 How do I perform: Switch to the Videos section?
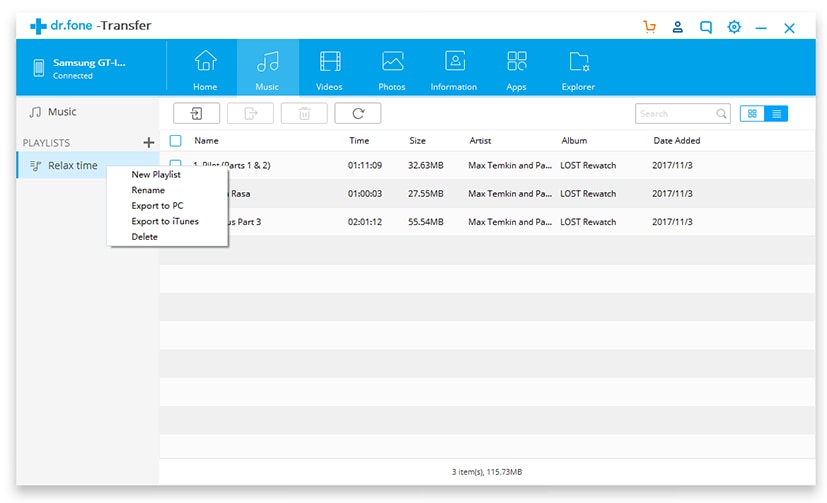click(329, 69)
